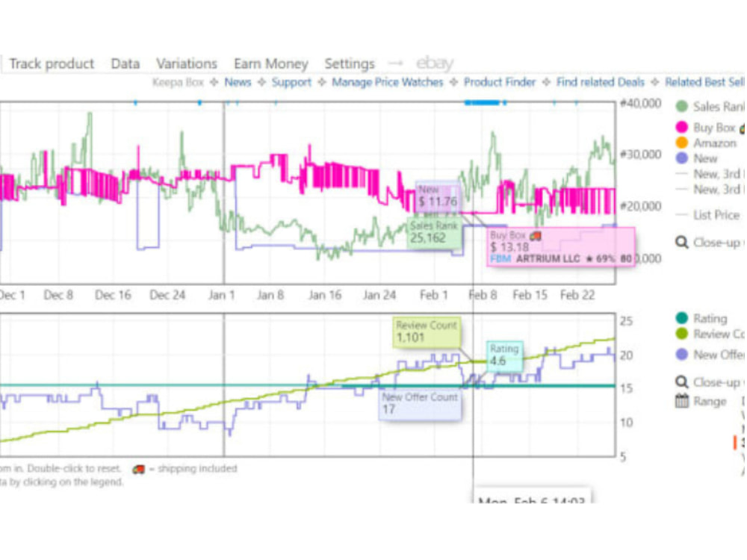
Task: Open the Support link
Action: pyautogui.click(x=291, y=82)
